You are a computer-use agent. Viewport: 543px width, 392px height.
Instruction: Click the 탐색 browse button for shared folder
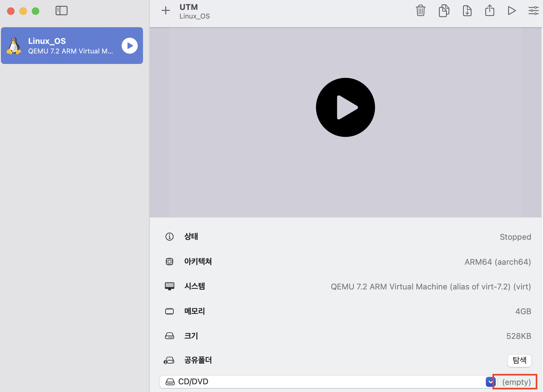pos(520,360)
